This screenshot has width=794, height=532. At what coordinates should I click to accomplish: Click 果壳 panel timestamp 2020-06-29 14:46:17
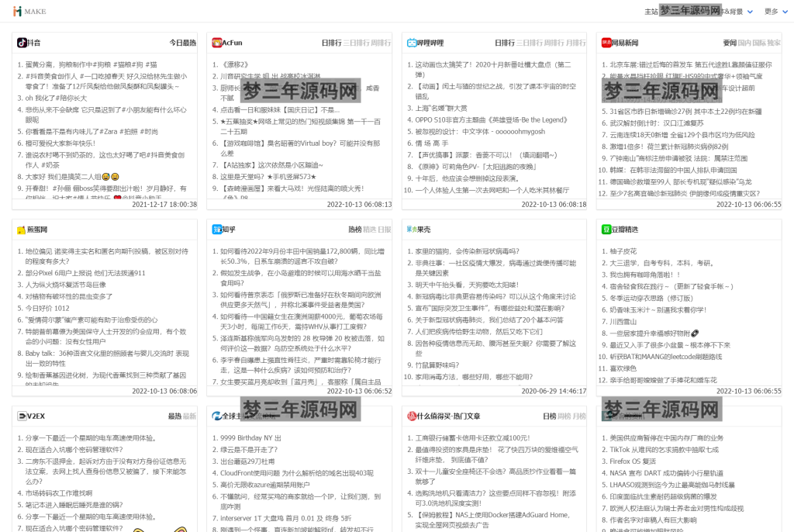[554, 391]
